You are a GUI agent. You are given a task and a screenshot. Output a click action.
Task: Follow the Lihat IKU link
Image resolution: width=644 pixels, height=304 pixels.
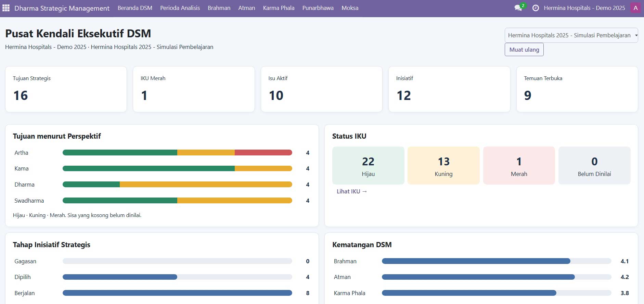352,191
